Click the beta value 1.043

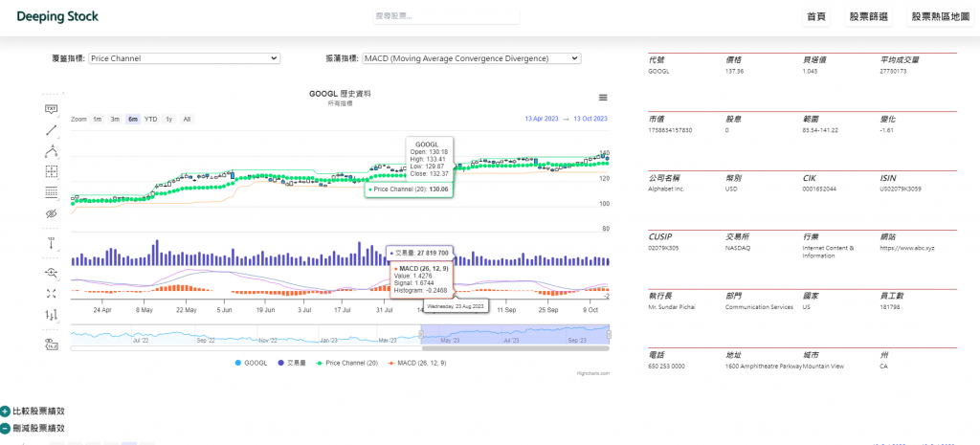click(810, 71)
